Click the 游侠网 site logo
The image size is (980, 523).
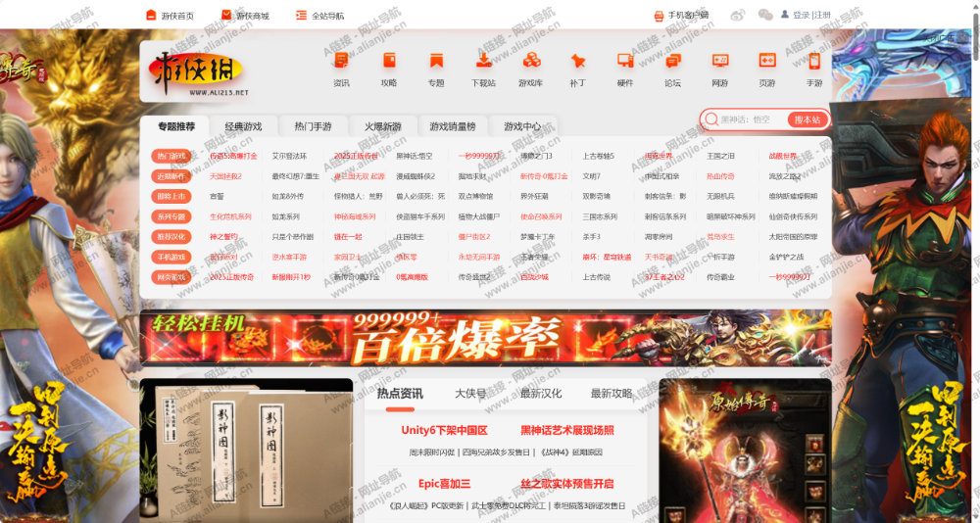click(197, 71)
